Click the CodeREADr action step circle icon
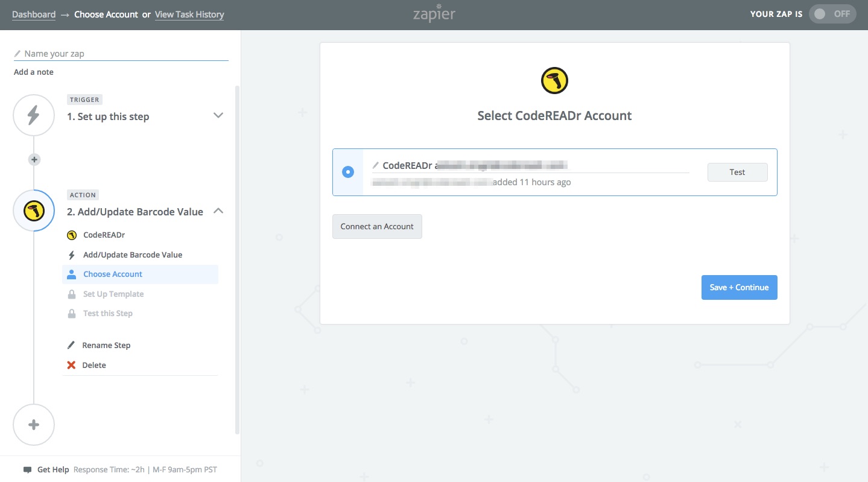The width and height of the screenshot is (868, 482). click(x=34, y=211)
